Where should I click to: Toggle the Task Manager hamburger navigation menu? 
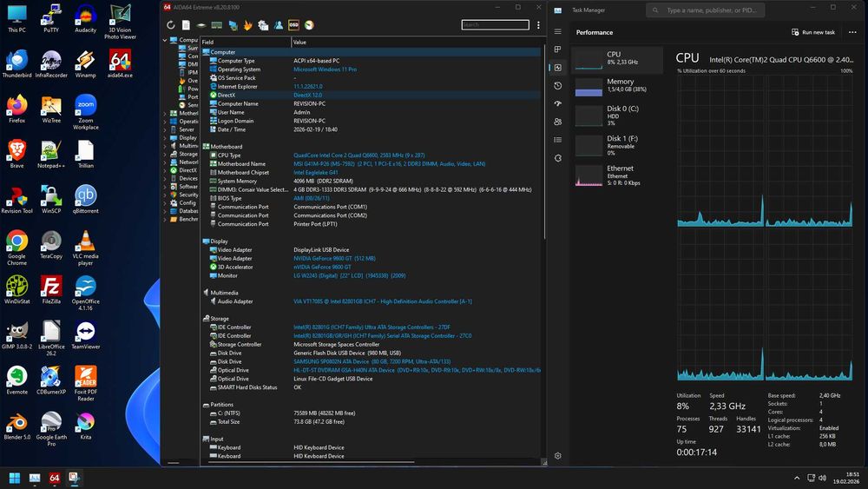[x=557, y=32]
